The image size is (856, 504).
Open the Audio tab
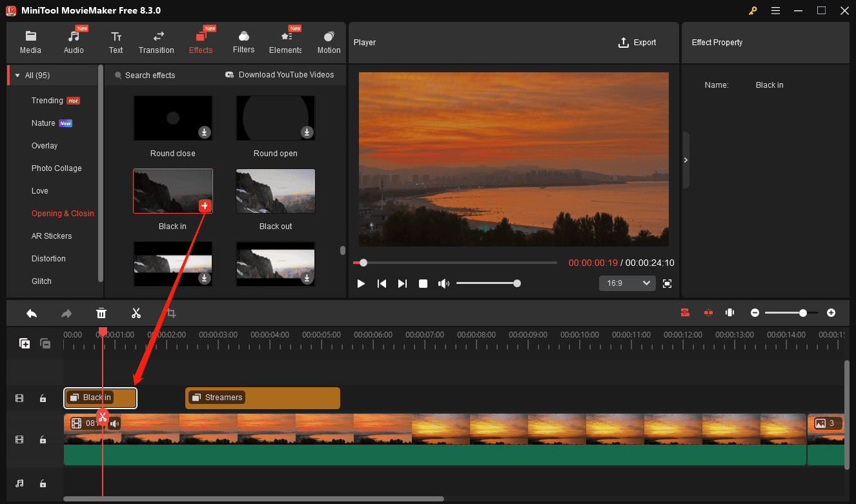74,43
